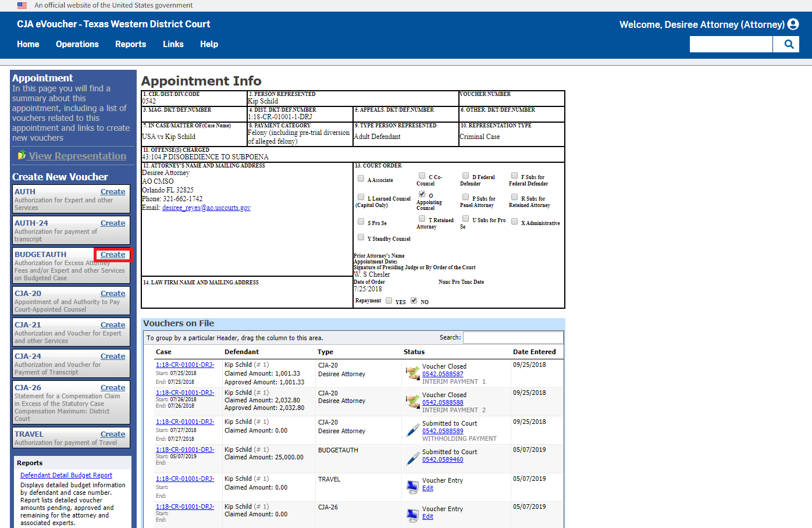Click pen icon for voucher 0542.0588589
The width and height of the screenshot is (812, 528).
412,430
